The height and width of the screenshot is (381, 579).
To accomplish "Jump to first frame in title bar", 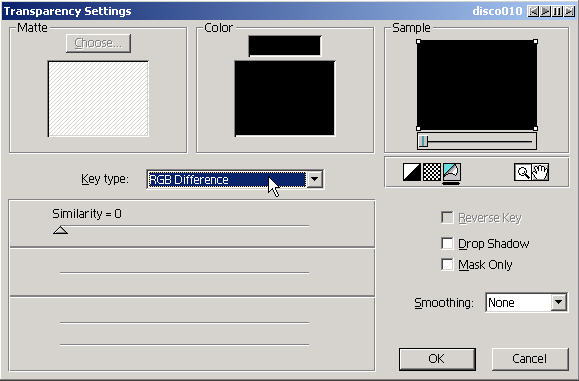I will (533, 11).
